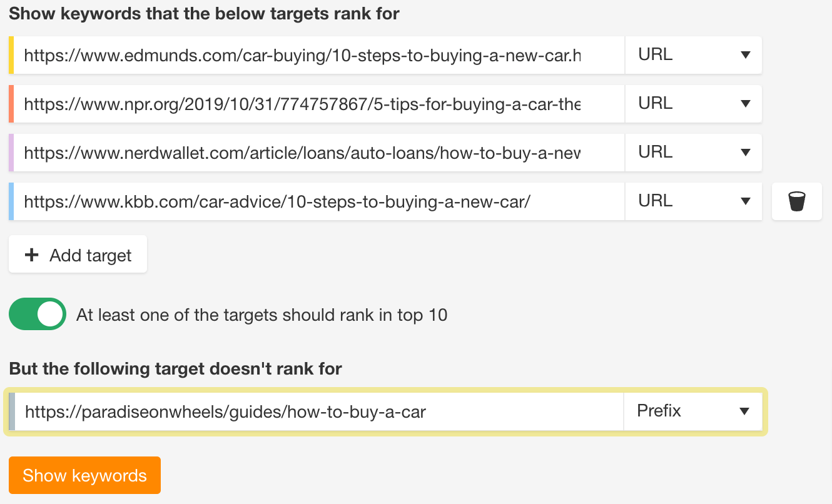This screenshot has width=832, height=504.
Task: Click the dropdown arrow on the kbb.com row
Action: pyautogui.click(x=744, y=201)
